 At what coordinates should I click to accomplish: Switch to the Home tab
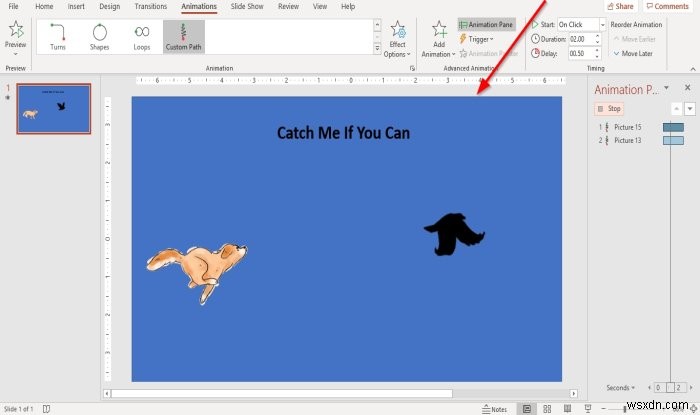coord(44,6)
